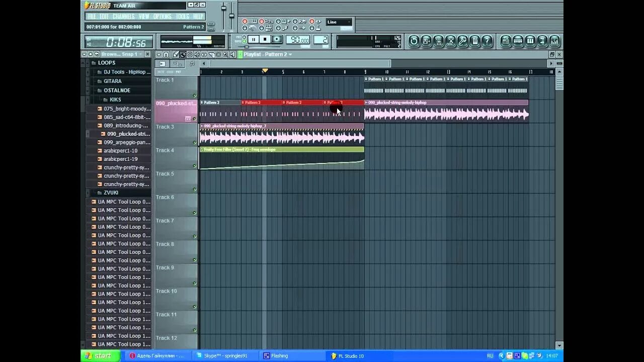Select the SONG mode radio button
Screen dimensions: 644x362
tap(244, 41)
